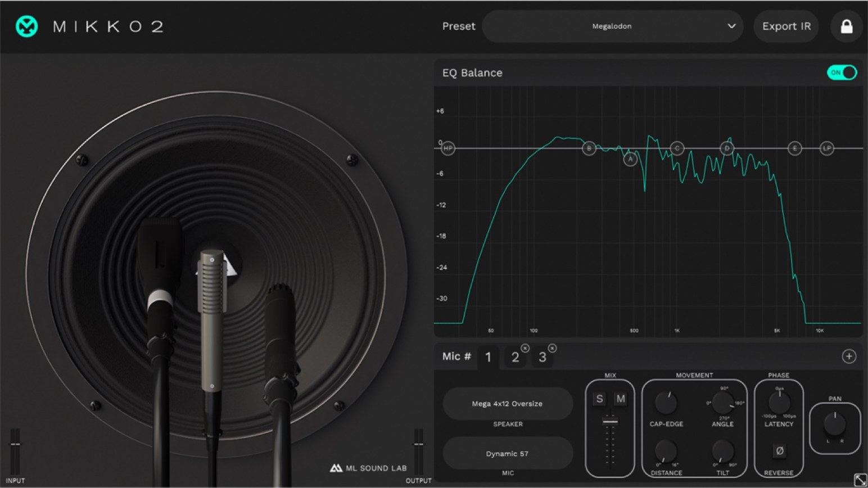Select the HP filter node

(x=447, y=148)
